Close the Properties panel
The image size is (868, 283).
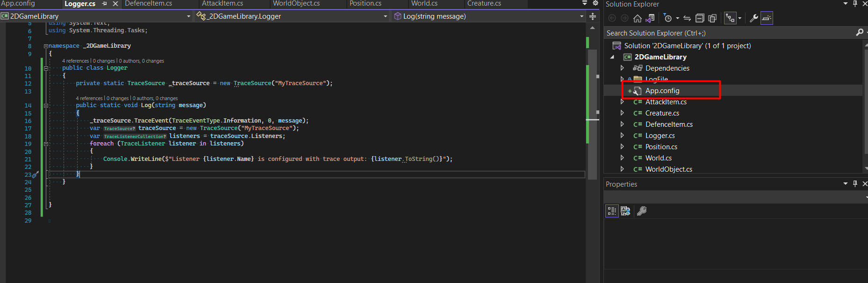click(x=865, y=184)
